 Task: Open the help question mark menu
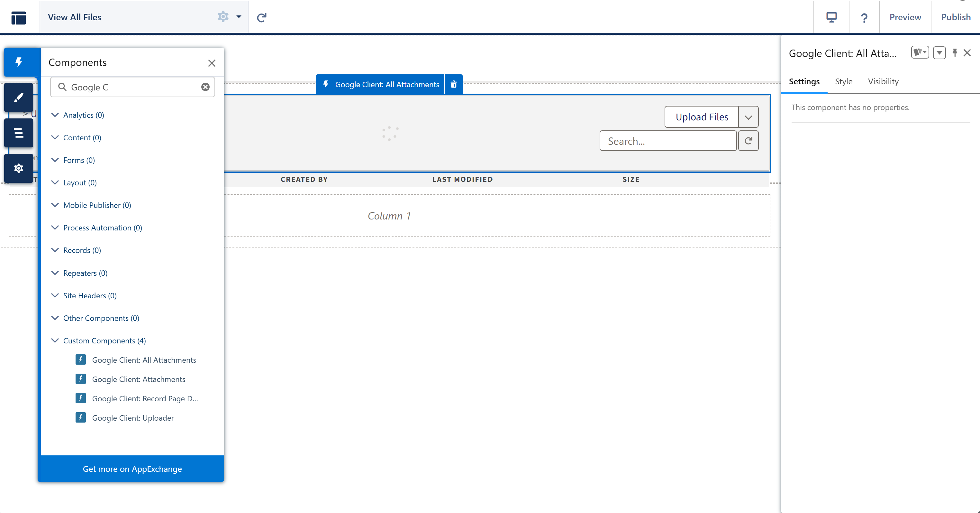click(864, 17)
